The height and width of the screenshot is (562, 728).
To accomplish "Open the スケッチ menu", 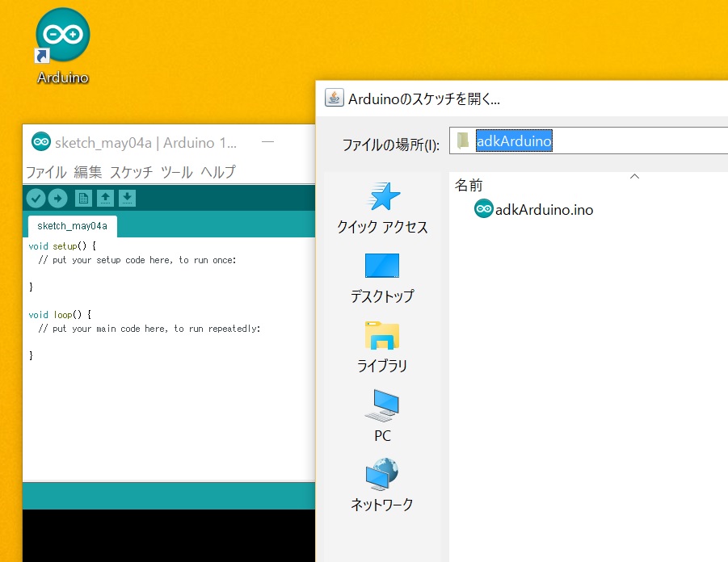I will [131, 172].
